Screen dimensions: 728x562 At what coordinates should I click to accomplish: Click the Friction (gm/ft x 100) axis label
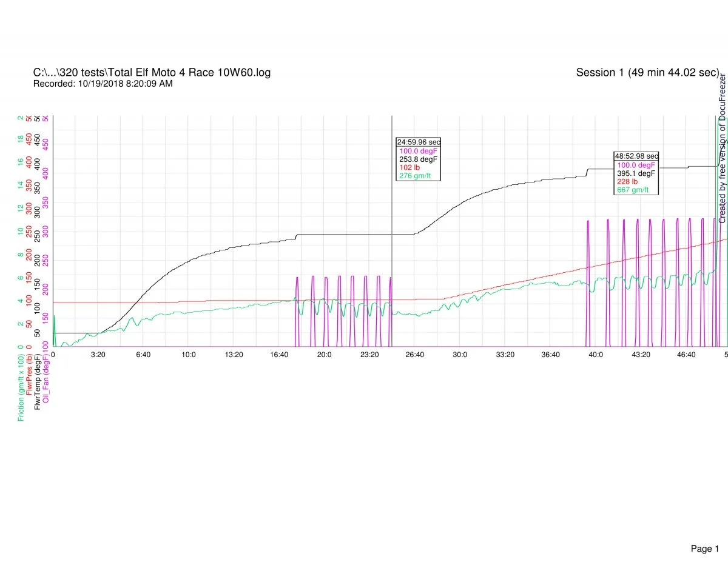(21, 387)
